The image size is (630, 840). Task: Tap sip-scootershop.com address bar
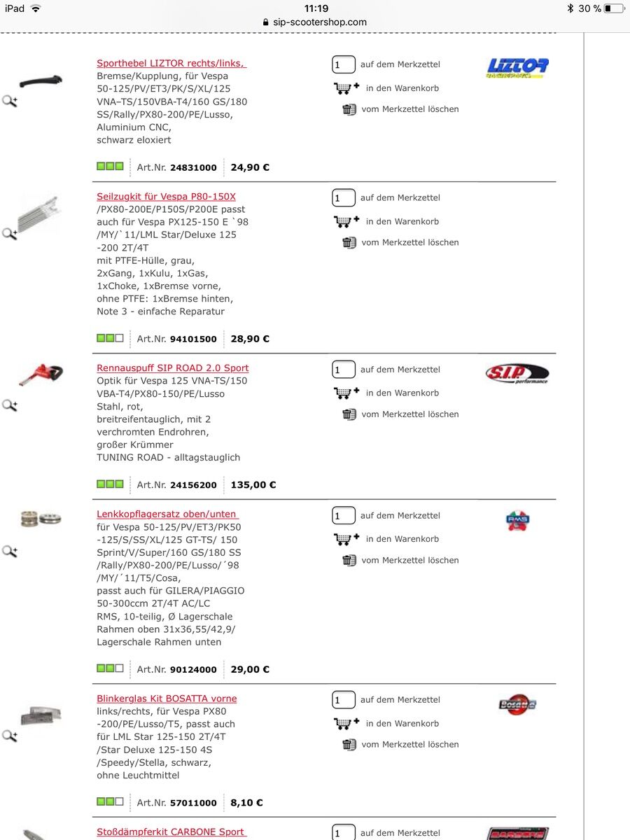[315, 22]
